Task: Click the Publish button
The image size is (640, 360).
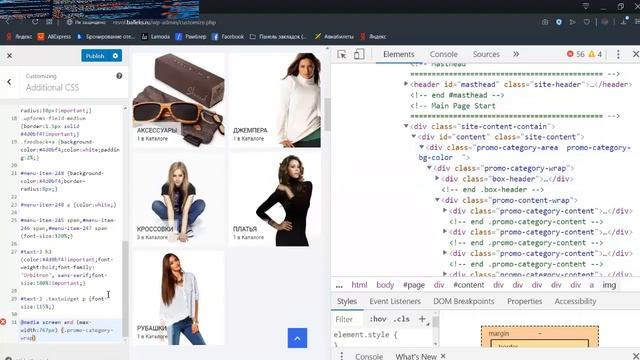Action: (95, 56)
